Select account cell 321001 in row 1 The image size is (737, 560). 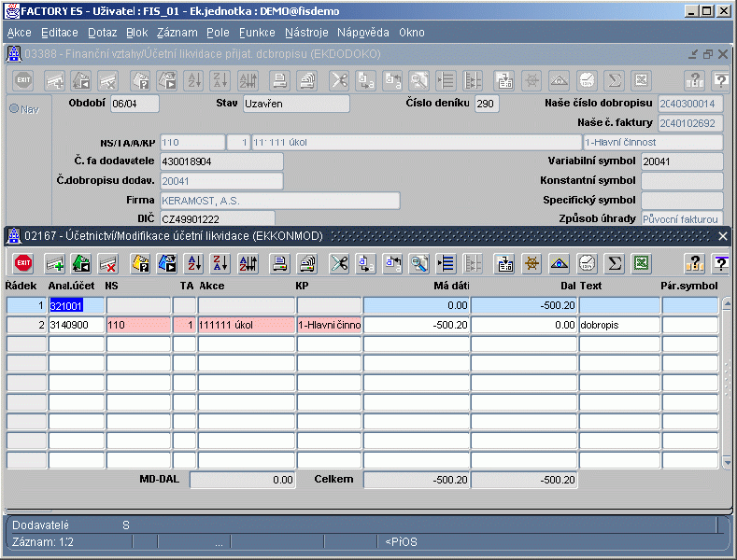77,305
